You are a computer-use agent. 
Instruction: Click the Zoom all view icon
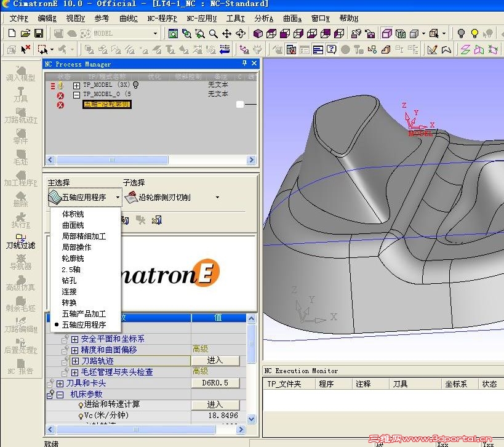(173, 33)
